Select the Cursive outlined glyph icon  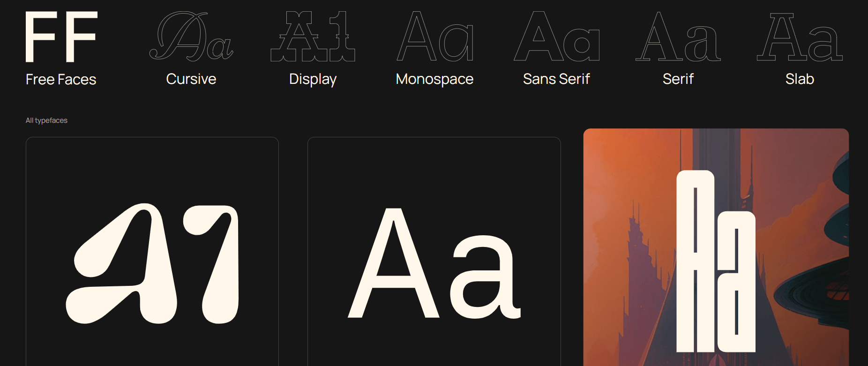pos(191,36)
